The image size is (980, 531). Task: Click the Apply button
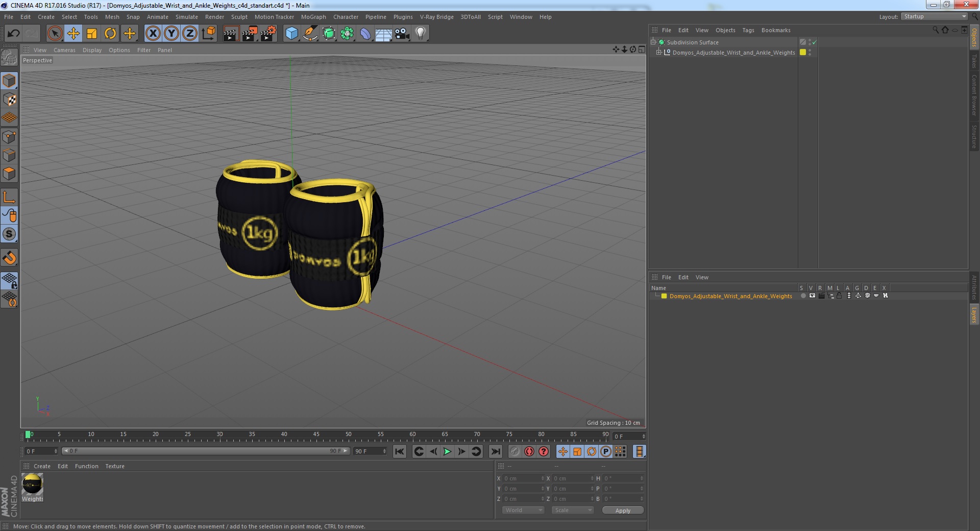click(x=623, y=510)
